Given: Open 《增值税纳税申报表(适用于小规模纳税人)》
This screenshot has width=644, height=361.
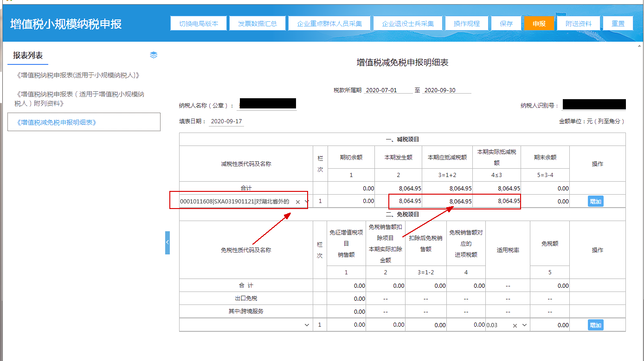Looking at the screenshot, I should click(77, 75).
